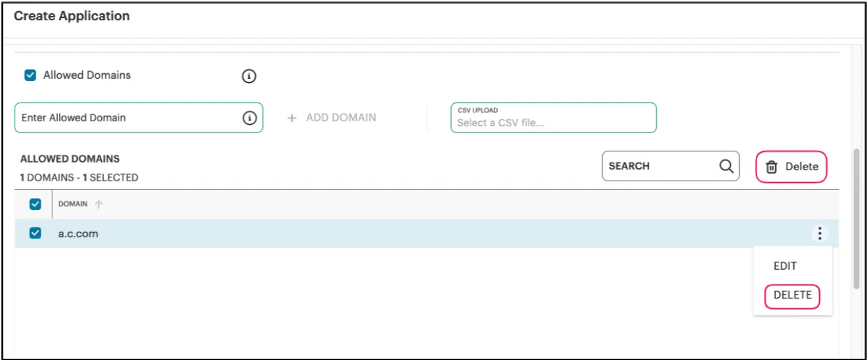Viewport: 868px width, 362px height.
Task: Click the 1 DOMAINS - 1 SELECTED status text
Action: tap(79, 178)
